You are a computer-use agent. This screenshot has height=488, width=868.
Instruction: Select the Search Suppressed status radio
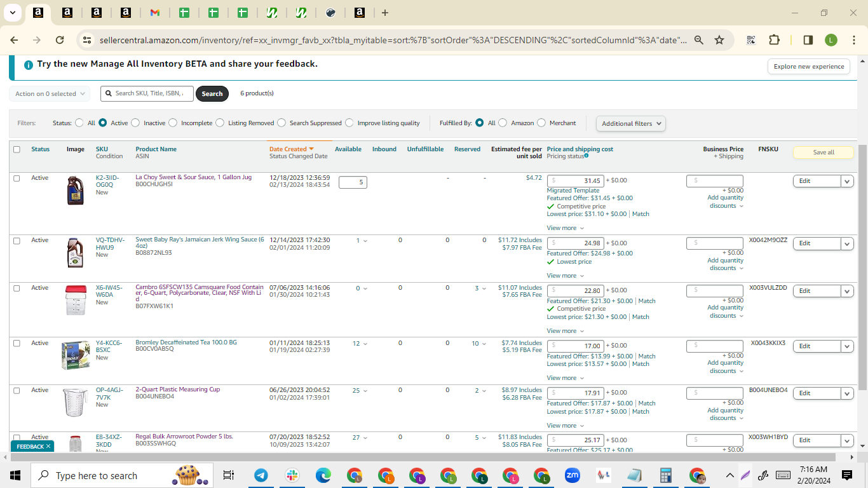tap(281, 123)
